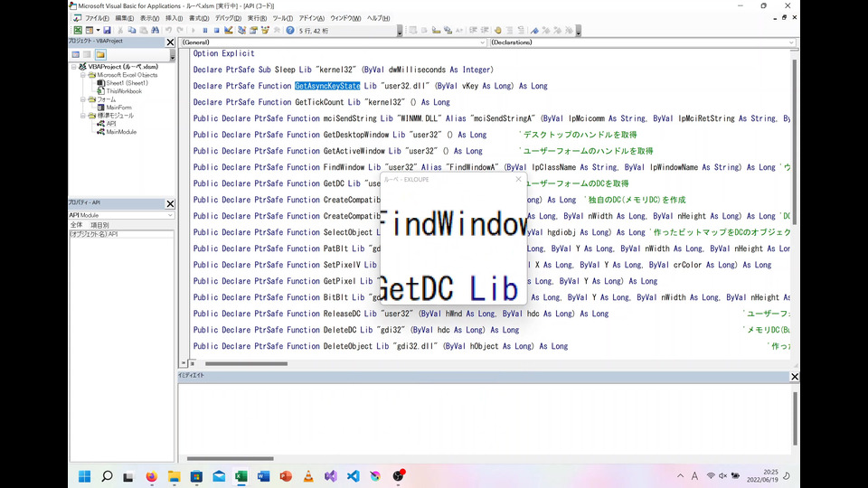Open the ツール(T) menu
Image resolution: width=868 pixels, height=488 pixels.
[x=282, y=18]
